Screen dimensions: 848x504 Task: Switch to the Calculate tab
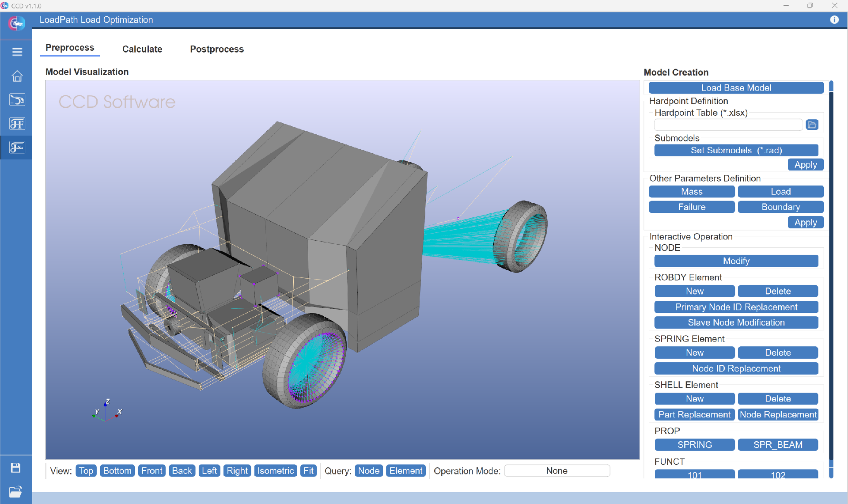pos(142,49)
